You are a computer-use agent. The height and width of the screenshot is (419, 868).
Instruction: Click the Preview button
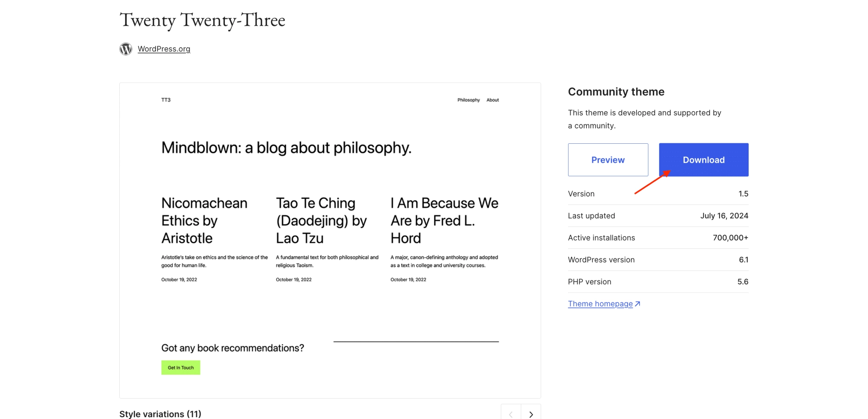608,160
